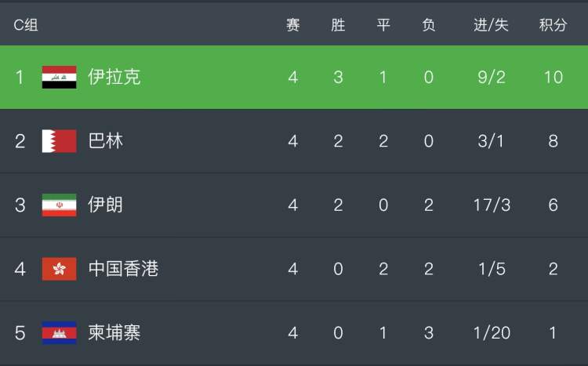Click Iraq's 10 points value
Screen dimensions: 588x366
554,78
